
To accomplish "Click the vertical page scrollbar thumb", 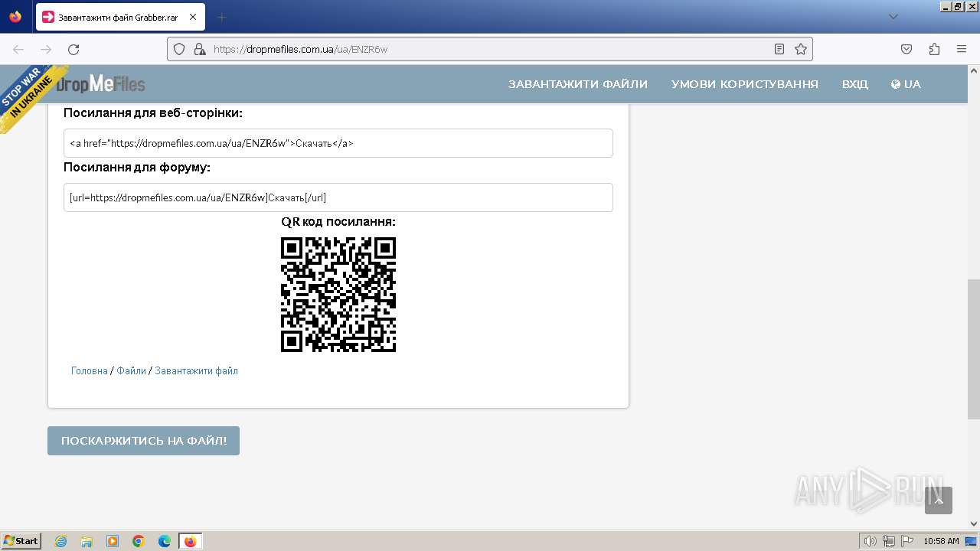I will coord(973,349).
